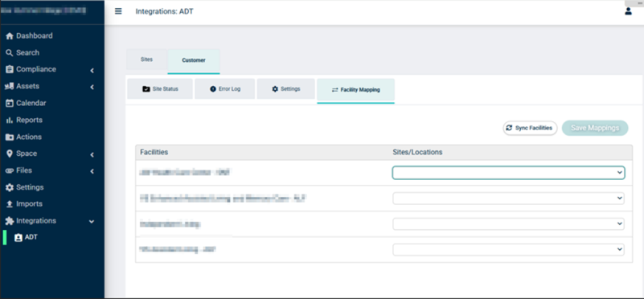Expand the Space submenu chevron

point(92,155)
